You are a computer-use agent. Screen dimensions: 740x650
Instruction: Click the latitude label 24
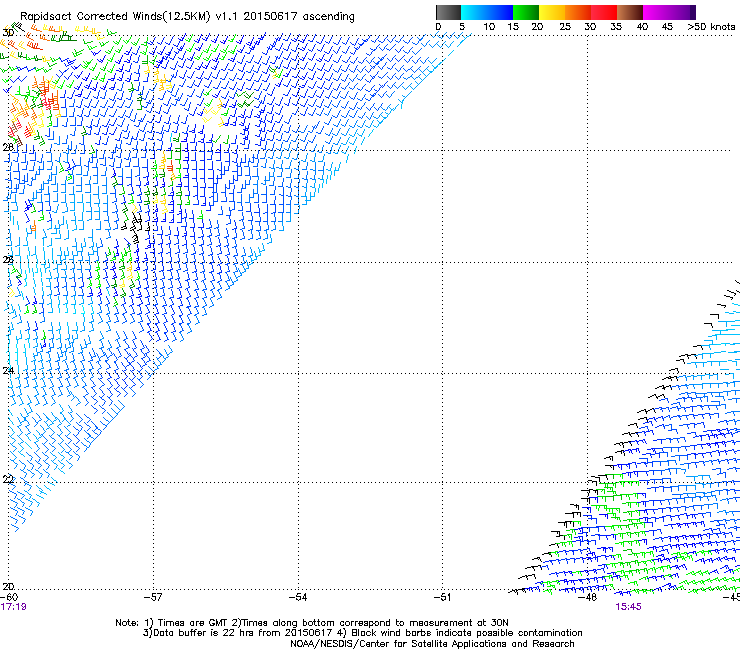tap(8, 371)
